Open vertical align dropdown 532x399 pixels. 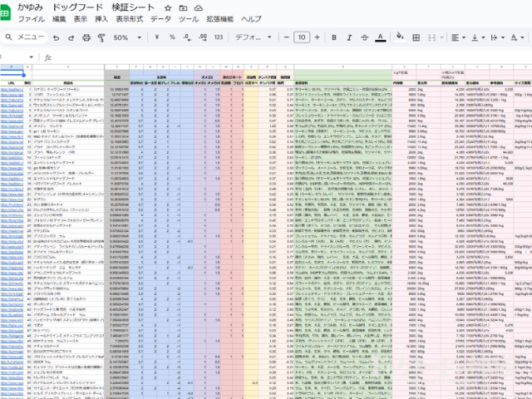point(478,37)
